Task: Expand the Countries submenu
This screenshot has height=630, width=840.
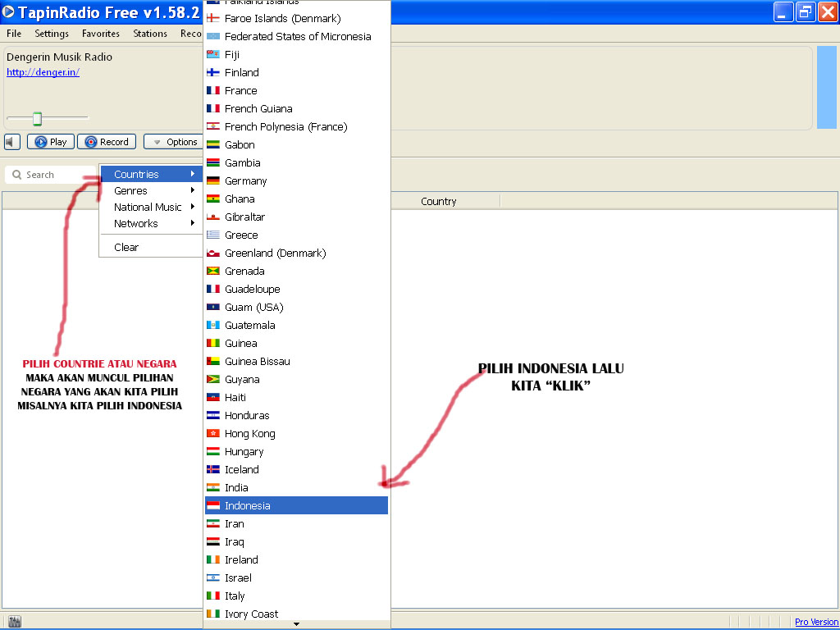Action: coord(151,174)
